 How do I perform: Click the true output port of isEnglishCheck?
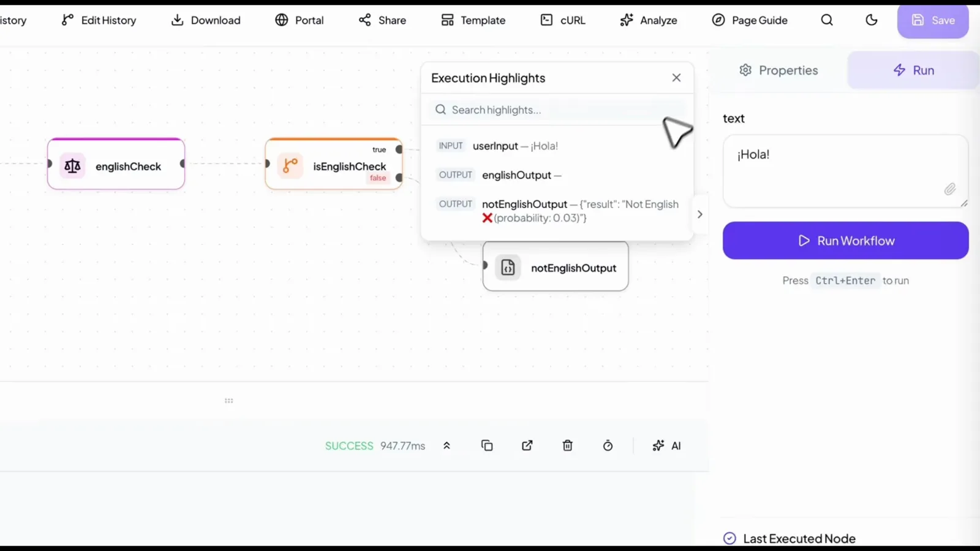coord(399,149)
